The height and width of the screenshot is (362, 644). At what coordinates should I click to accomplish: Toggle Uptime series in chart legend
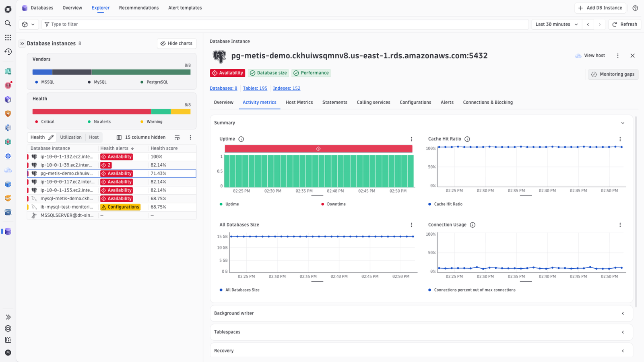coord(229,204)
